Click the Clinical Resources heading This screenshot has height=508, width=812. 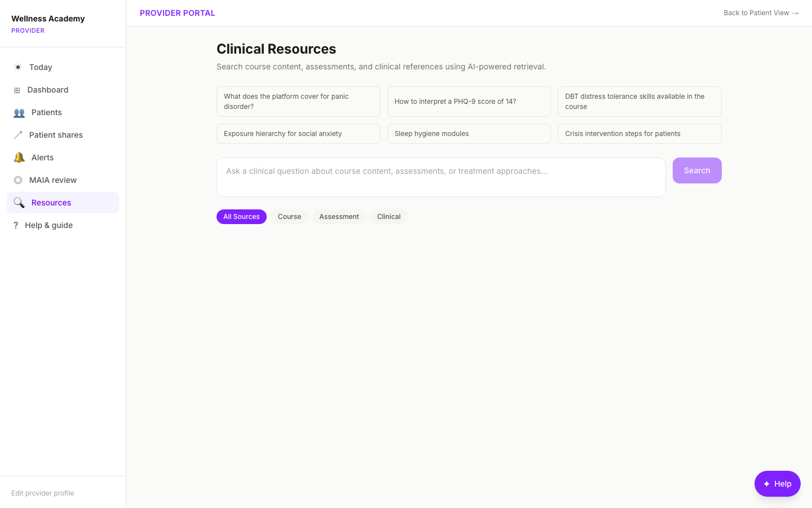[x=276, y=49]
